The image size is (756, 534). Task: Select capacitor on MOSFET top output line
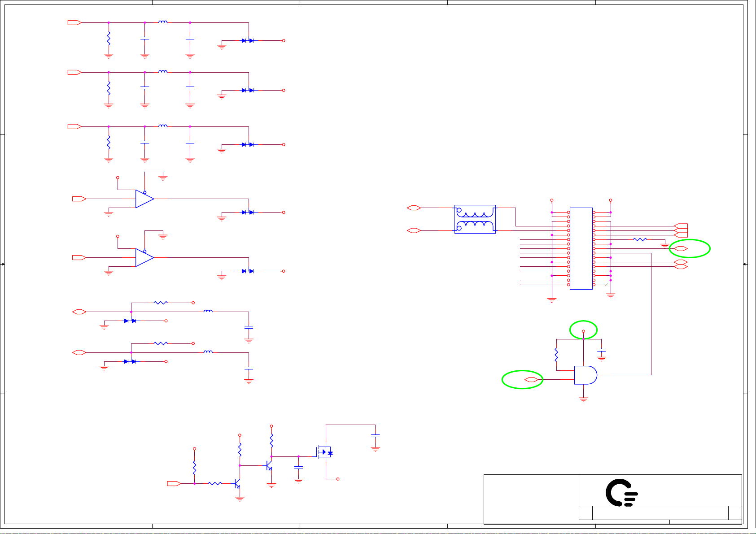point(376,436)
